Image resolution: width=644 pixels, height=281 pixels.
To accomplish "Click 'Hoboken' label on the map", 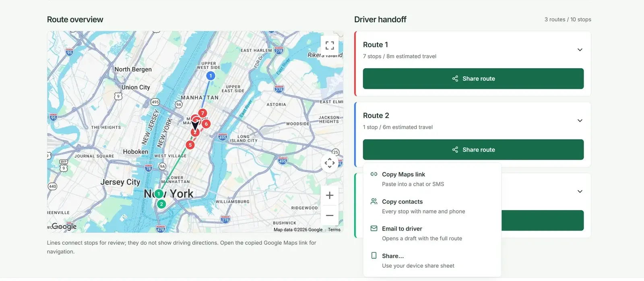I will 136,152.
